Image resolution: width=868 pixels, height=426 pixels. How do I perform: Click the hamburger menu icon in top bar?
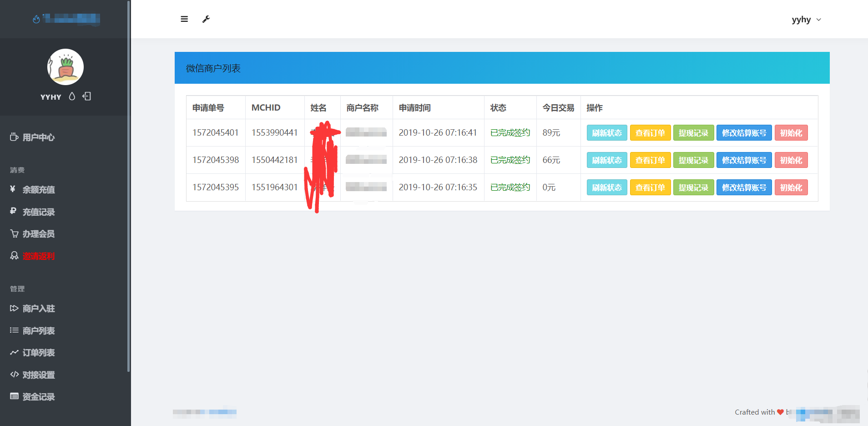(184, 19)
